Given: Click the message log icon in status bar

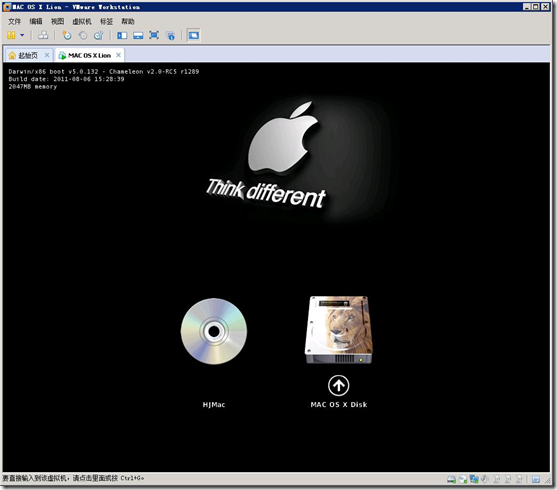Looking at the screenshot, I should (x=536, y=479).
